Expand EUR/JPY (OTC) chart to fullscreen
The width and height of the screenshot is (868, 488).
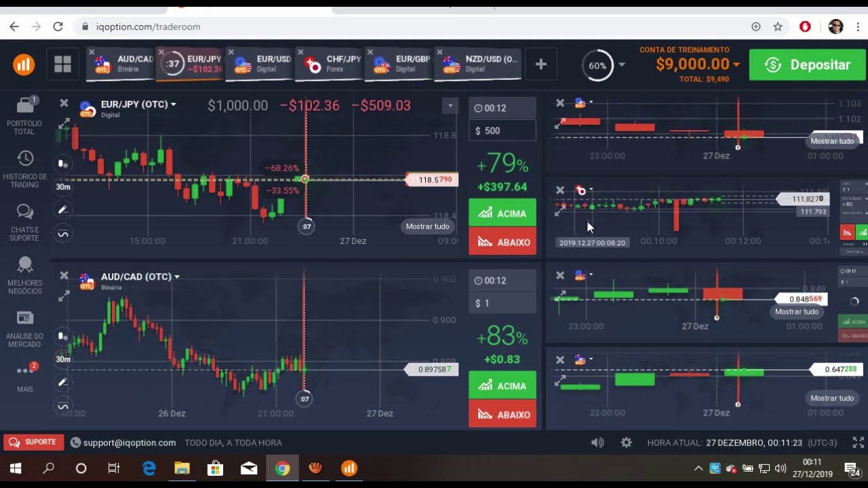(x=64, y=124)
